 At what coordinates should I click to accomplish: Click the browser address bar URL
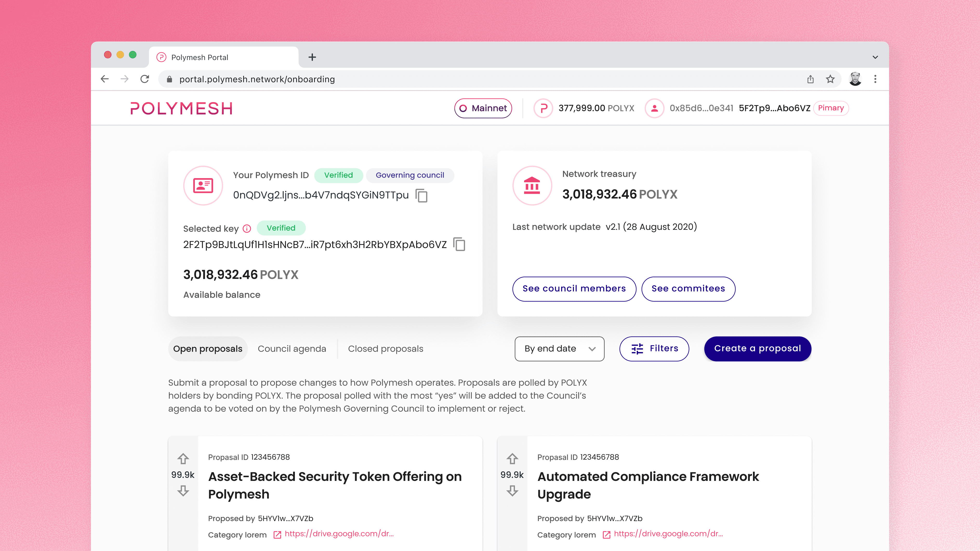coord(257,79)
